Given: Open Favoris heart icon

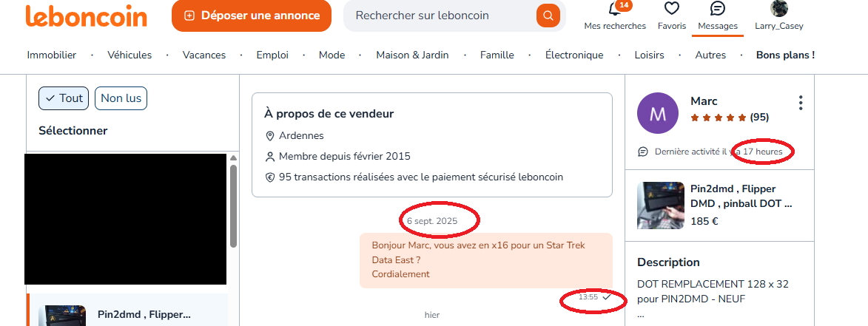Looking at the screenshot, I should click(x=671, y=9).
